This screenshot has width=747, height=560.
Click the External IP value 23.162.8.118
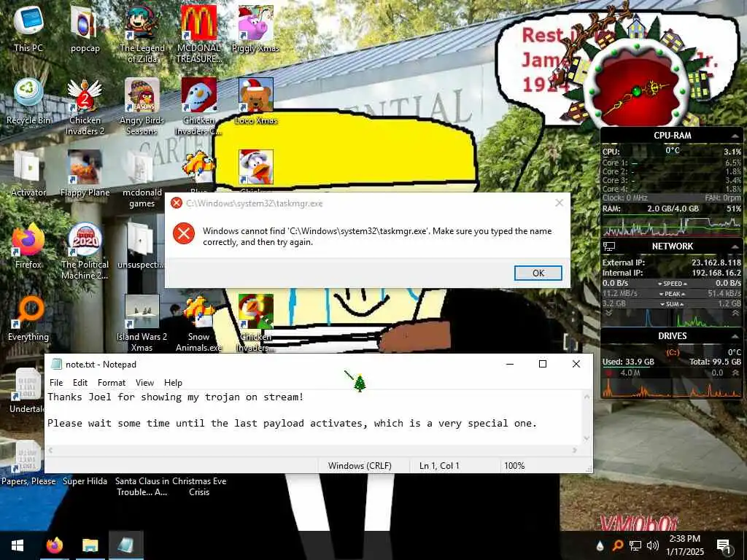pos(716,262)
